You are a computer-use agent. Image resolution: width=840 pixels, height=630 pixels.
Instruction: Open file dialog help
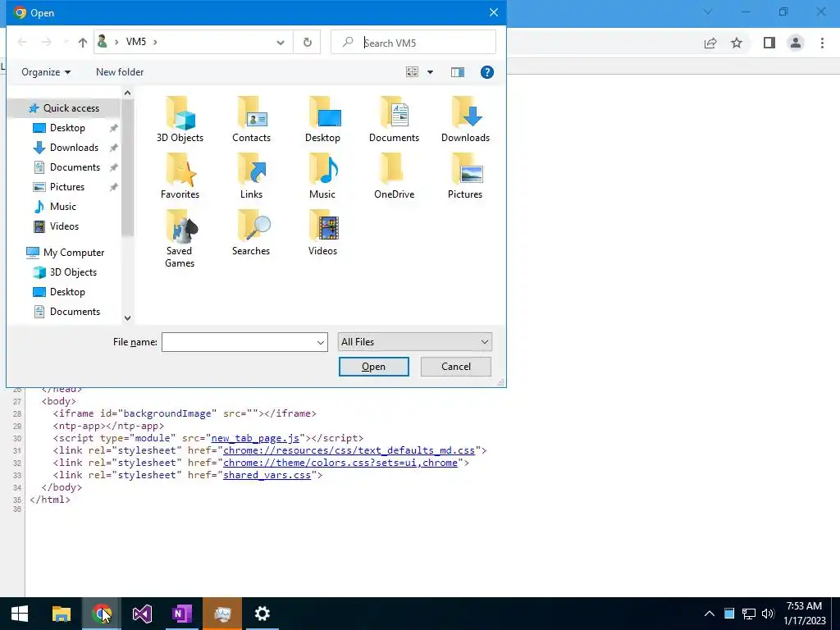[487, 72]
